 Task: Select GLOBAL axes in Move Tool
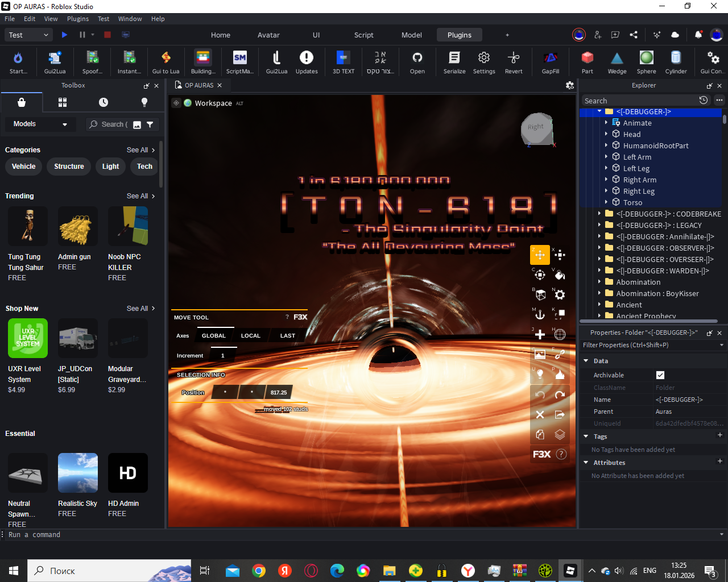click(214, 335)
